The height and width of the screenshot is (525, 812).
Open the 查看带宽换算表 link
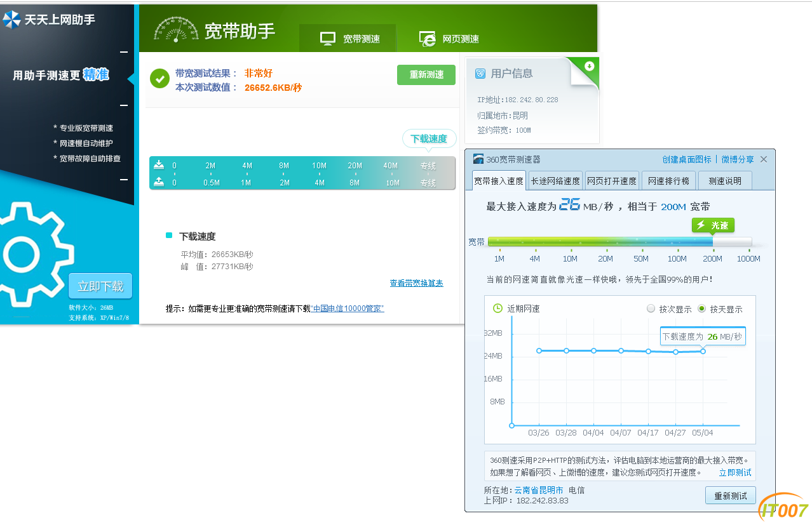tap(417, 283)
